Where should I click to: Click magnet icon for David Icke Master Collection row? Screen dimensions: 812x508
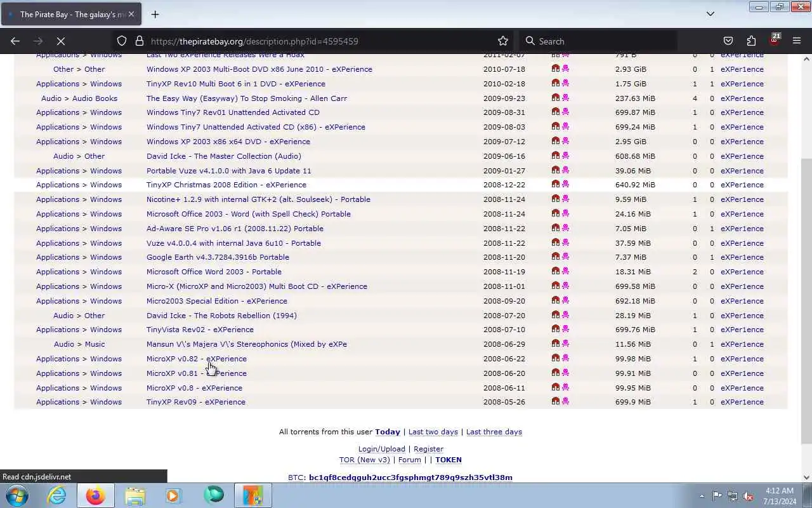(556, 156)
